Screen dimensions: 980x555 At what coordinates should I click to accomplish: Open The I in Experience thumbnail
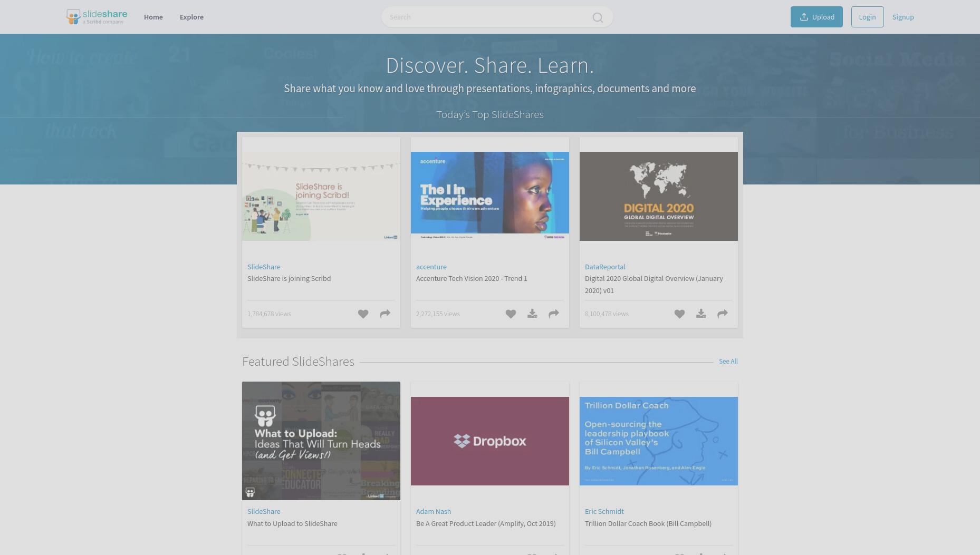(x=490, y=196)
